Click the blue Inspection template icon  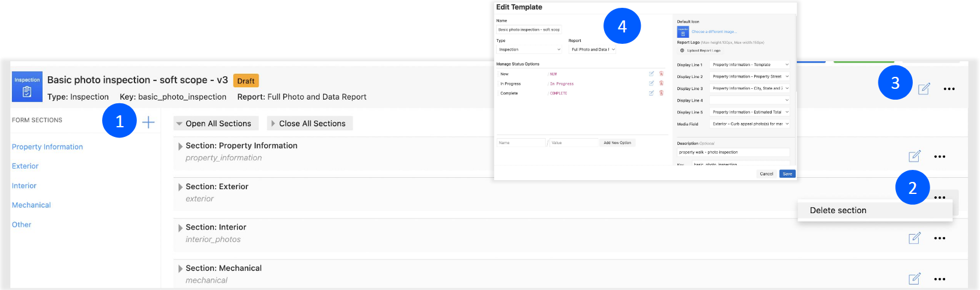coord(27,87)
